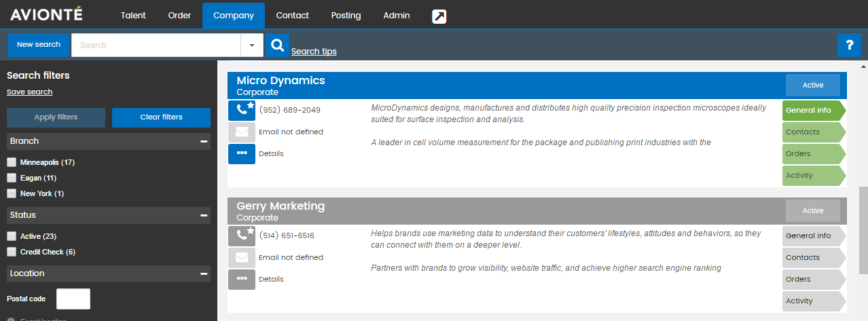868x321 pixels.
Task: Click the Search filters heading
Action: (x=38, y=75)
